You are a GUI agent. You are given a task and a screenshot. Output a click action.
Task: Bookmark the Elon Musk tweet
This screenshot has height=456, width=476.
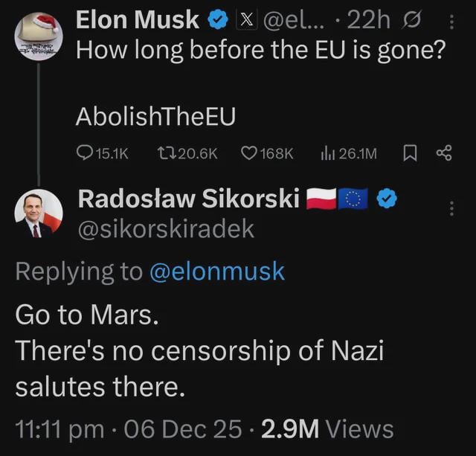click(408, 154)
